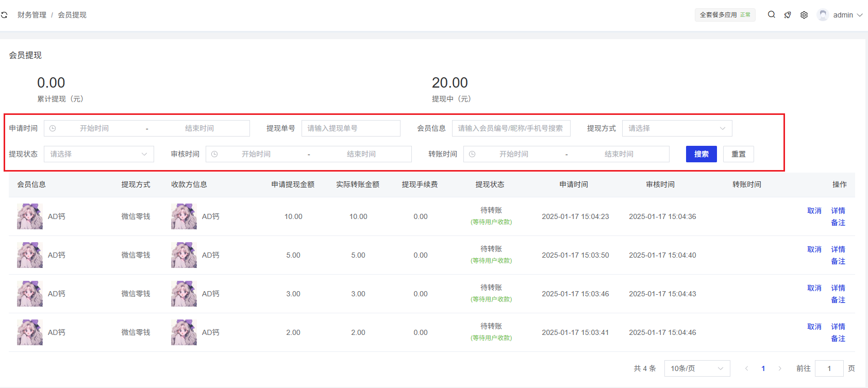Click 备注 for the 2.00 withdrawal row
The height and width of the screenshot is (388, 868).
(x=838, y=339)
